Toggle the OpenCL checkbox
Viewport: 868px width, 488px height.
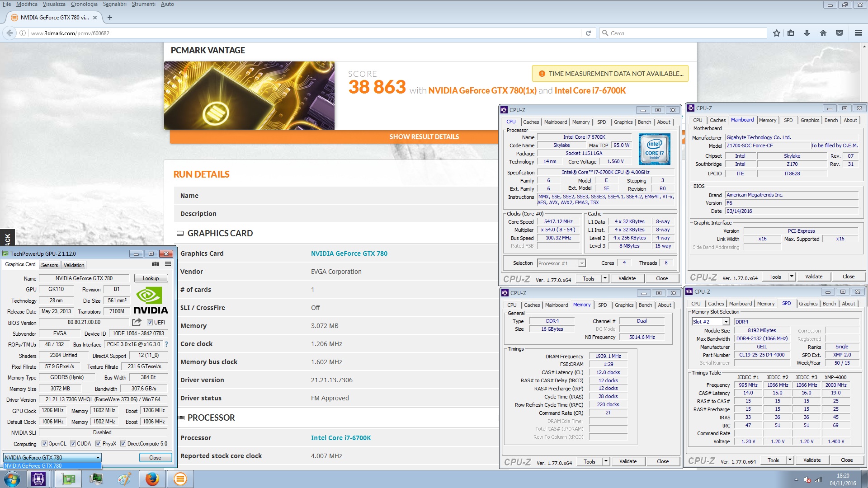pyautogui.click(x=44, y=444)
